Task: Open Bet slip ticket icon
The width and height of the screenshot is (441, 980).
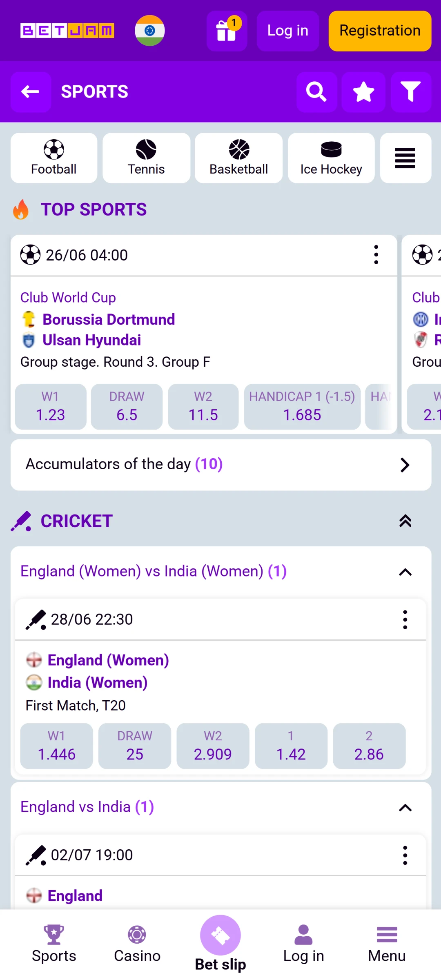Action: click(220, 935)
